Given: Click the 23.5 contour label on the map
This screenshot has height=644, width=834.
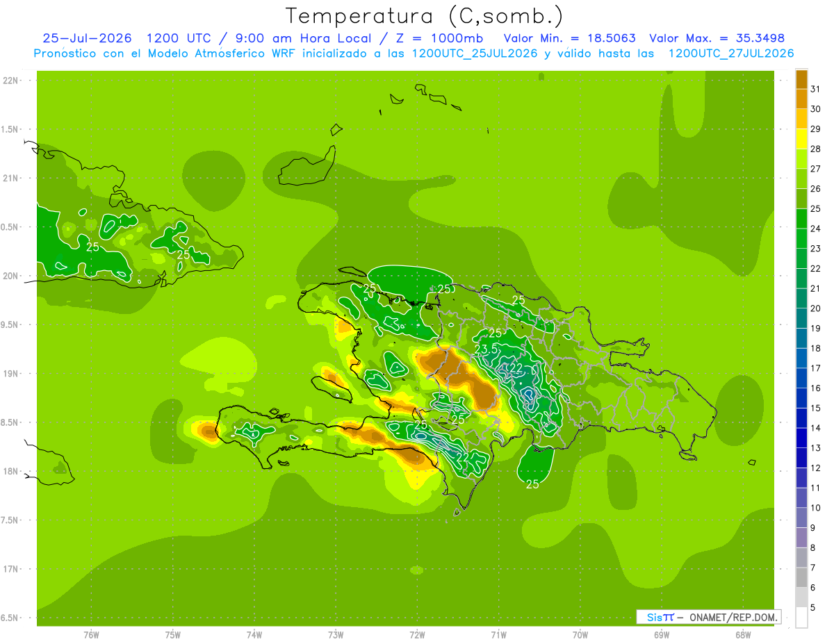Looking at the screenshot, I should click(486, 349).
